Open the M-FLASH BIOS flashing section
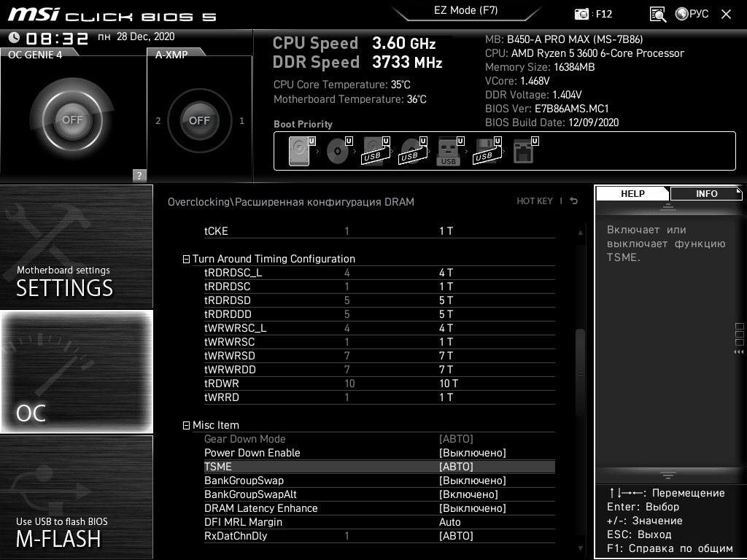The height and width of the screenshot is (560, 747). point(76,497)
